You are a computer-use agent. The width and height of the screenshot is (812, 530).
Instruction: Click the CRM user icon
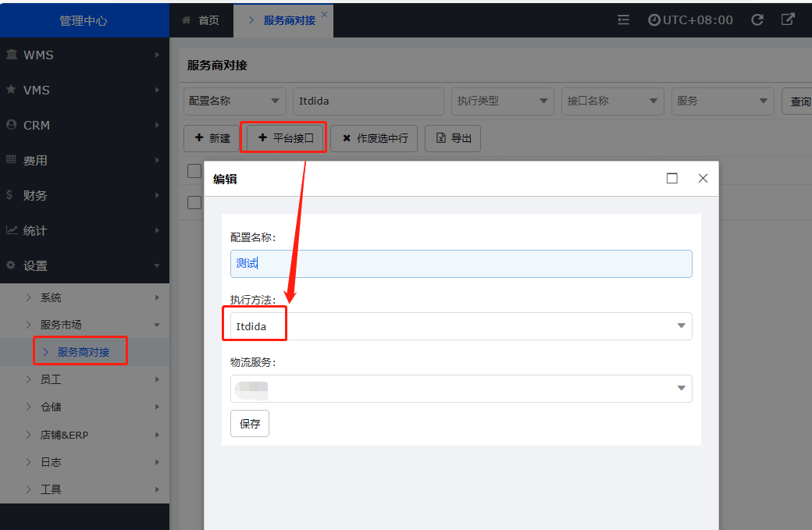[x=11, y=125]
